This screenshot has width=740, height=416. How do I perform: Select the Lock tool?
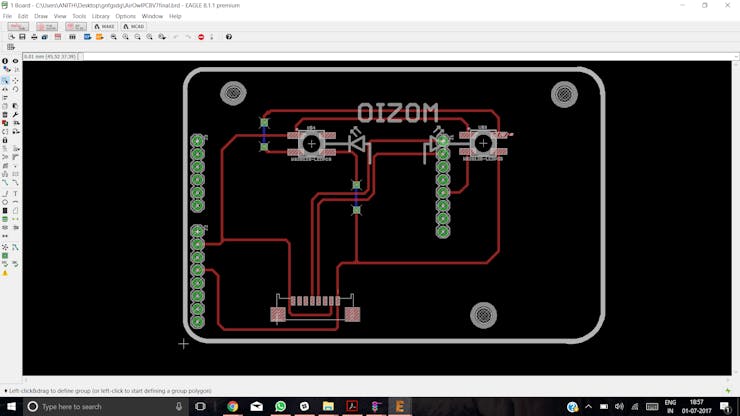5,140
